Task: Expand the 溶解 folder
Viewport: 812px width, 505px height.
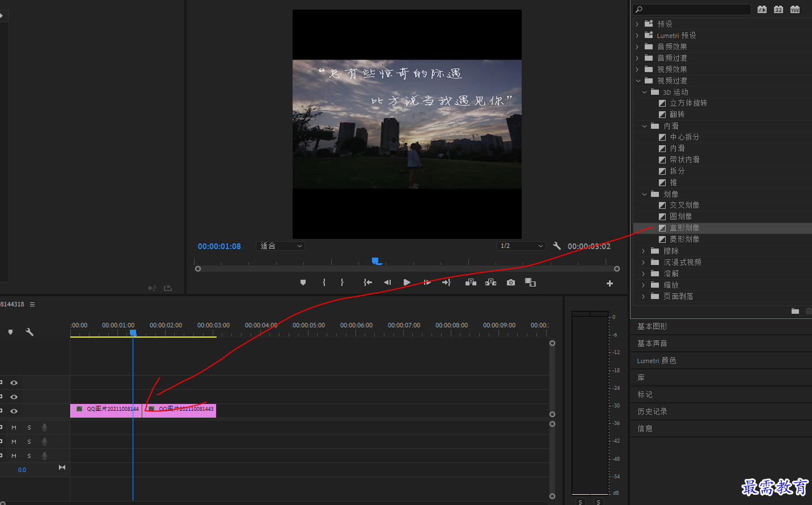Action: tap(644, 273)
